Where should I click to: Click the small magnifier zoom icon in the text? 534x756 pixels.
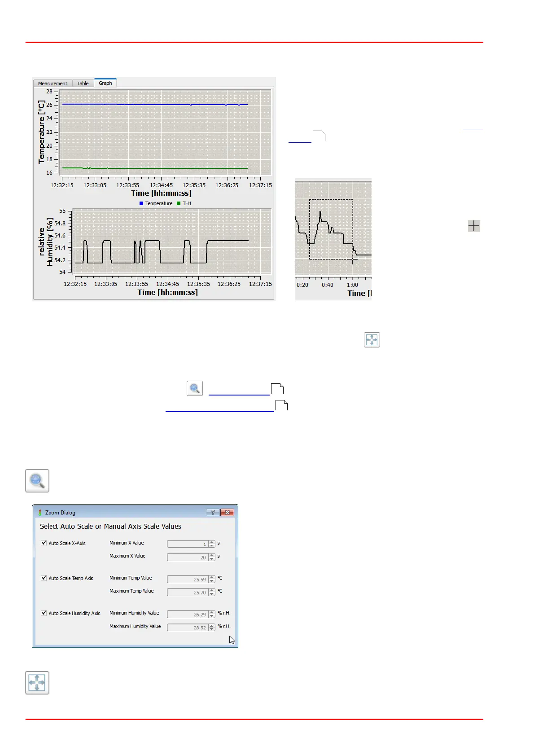click(195, 388)
